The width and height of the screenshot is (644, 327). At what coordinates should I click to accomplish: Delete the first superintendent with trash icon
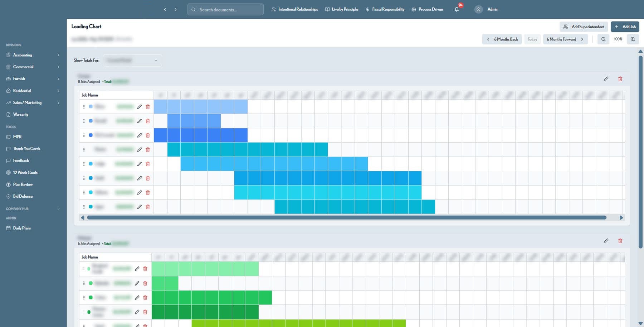(620, 79)
